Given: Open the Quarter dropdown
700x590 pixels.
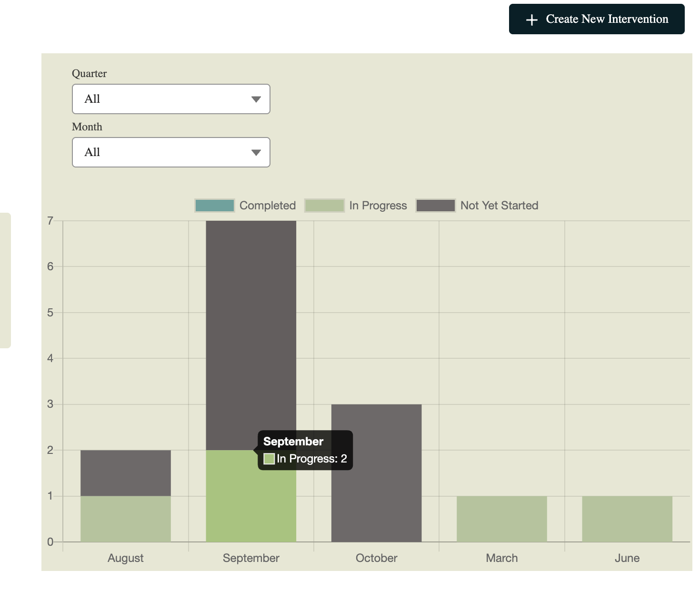Looking at the screenshot, I should [171, 99].
